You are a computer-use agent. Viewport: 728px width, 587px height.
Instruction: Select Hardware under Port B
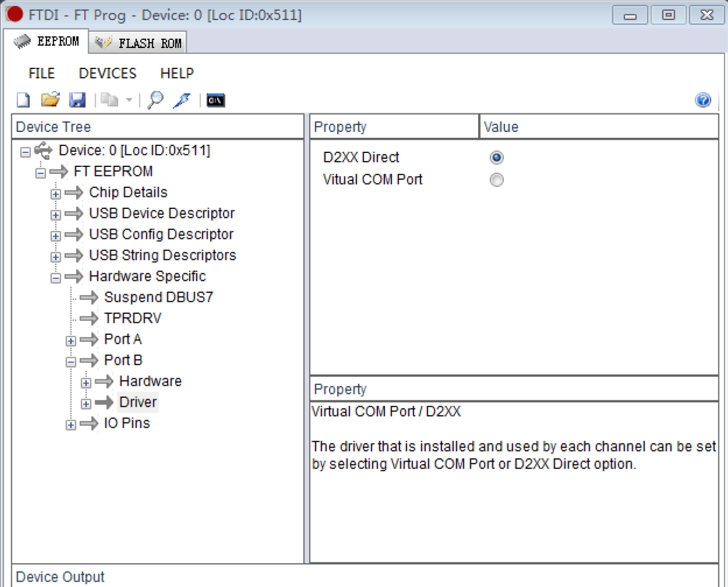[151, 381]
